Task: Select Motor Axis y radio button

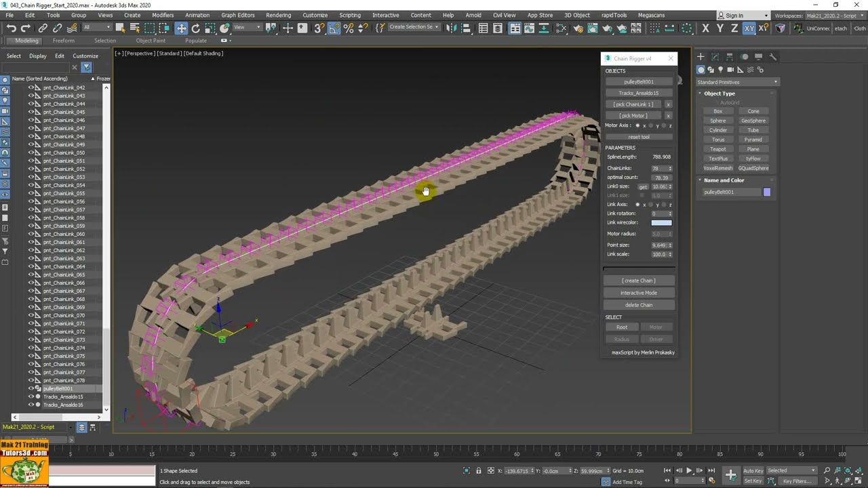Action: click(x=651, y=125)
